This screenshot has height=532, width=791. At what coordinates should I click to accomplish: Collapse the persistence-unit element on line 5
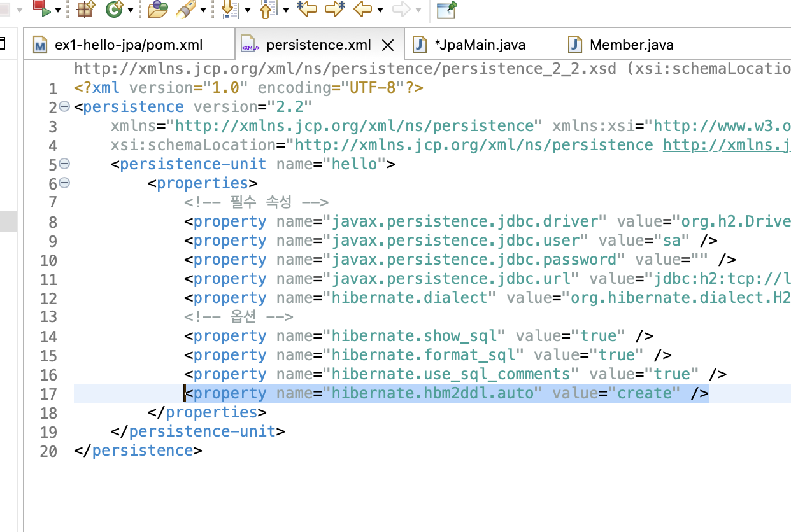[64, 164]
